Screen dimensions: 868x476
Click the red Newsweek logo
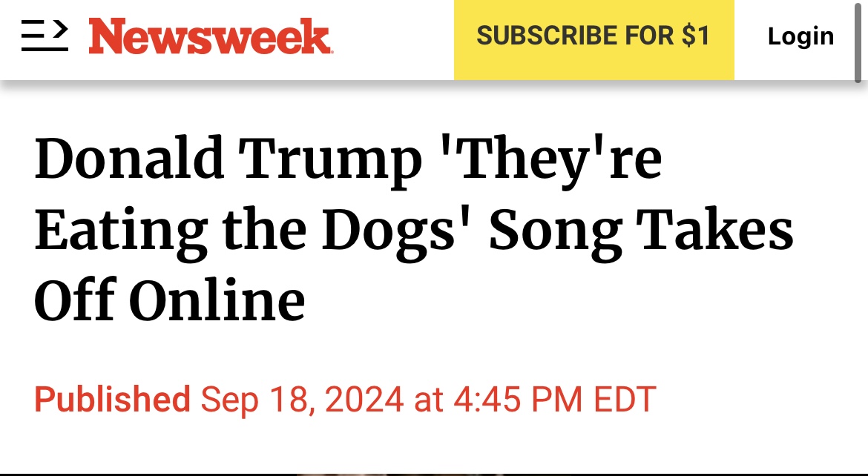coord(210,36)
